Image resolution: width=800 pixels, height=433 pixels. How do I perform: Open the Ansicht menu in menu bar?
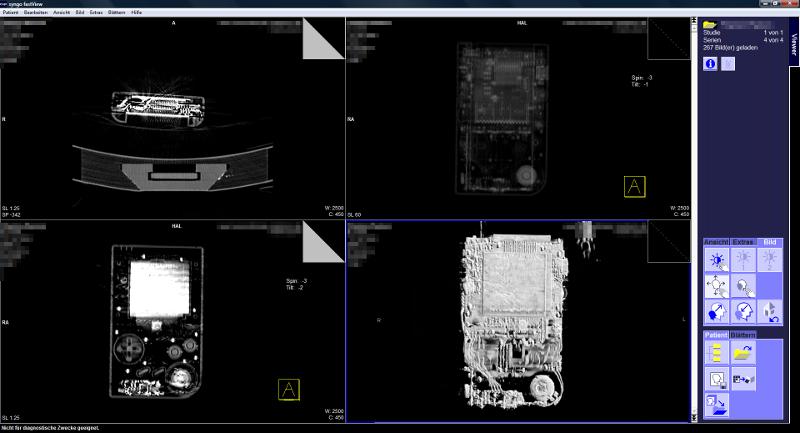click(x=61, y=12)
